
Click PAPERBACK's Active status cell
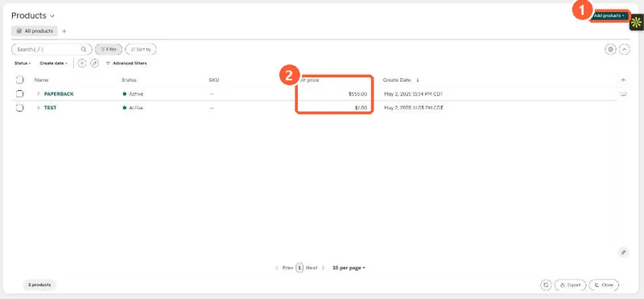pyautogui.click(x=133, y=94)
